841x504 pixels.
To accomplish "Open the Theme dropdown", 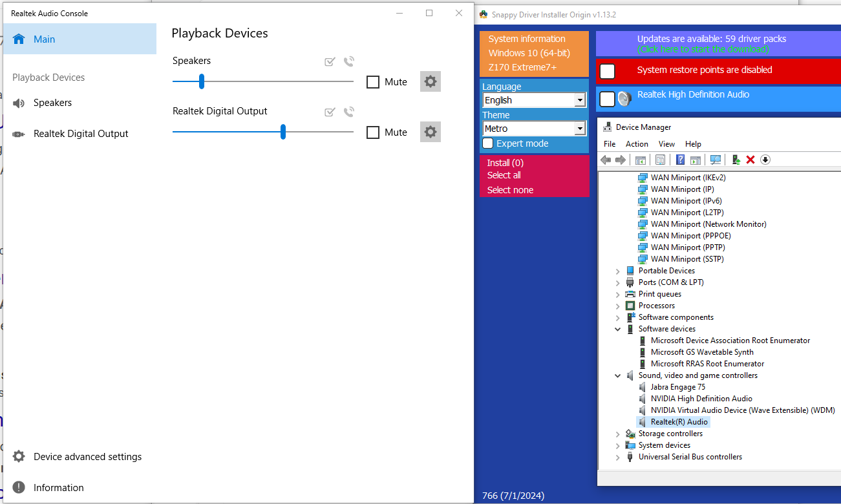I will tap(580, 129).
